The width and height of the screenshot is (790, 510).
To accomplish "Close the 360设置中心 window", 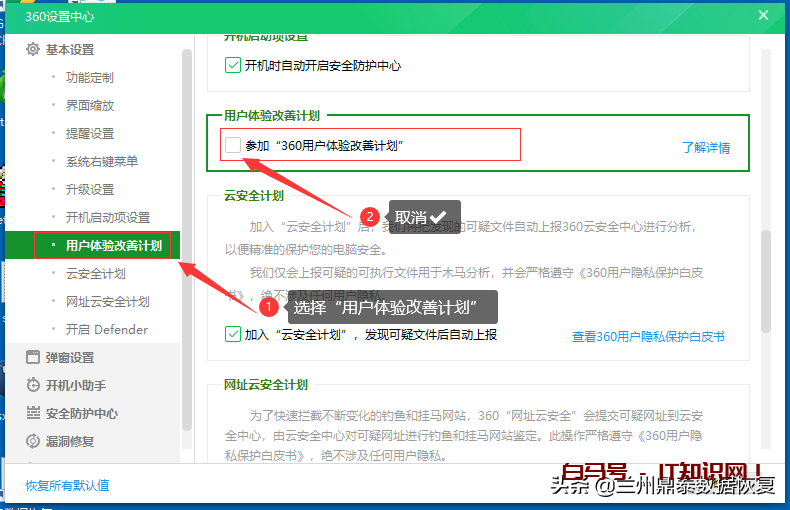I will pos(763,15).
